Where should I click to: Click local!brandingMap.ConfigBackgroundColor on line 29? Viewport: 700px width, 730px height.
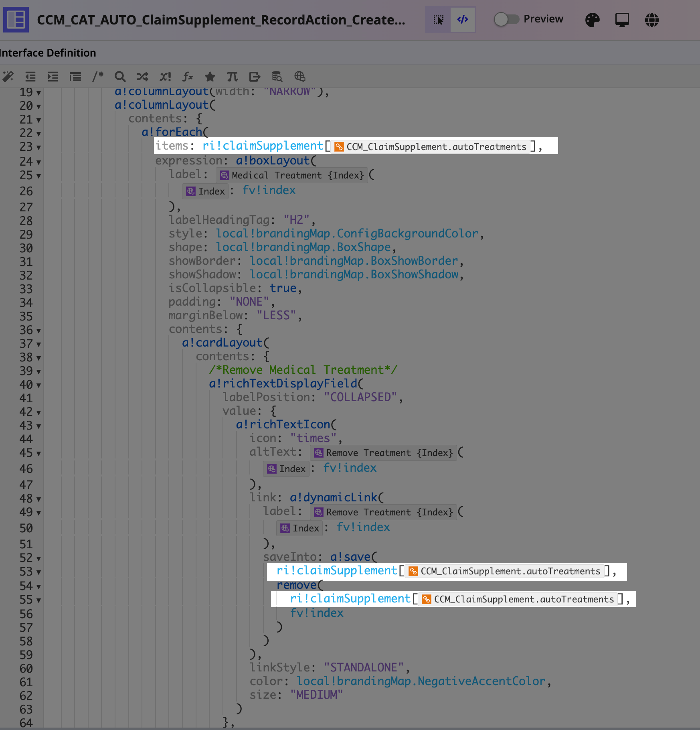pos(347,233)
